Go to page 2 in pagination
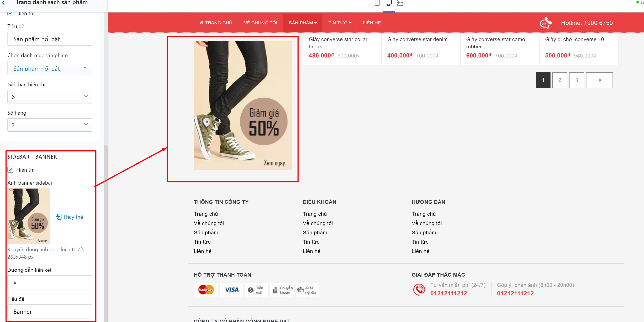The height and width of the screenshot is (322, 644). tap(560, 80)
